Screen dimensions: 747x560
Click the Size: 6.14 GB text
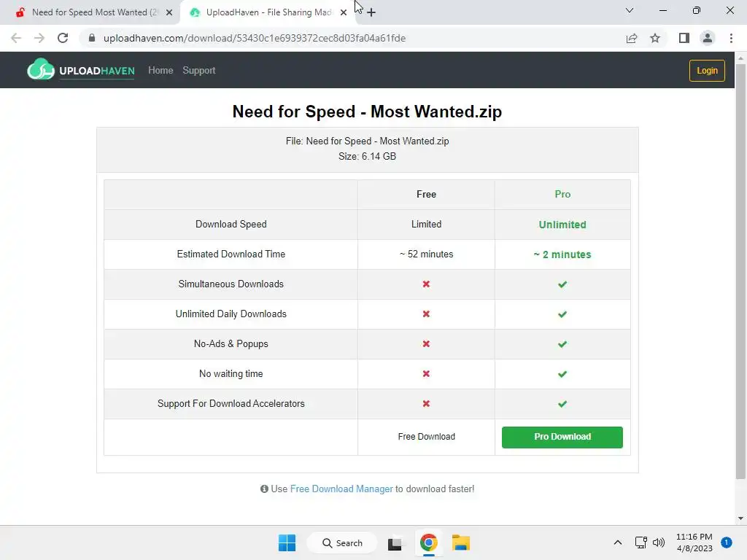coord(368,157)
